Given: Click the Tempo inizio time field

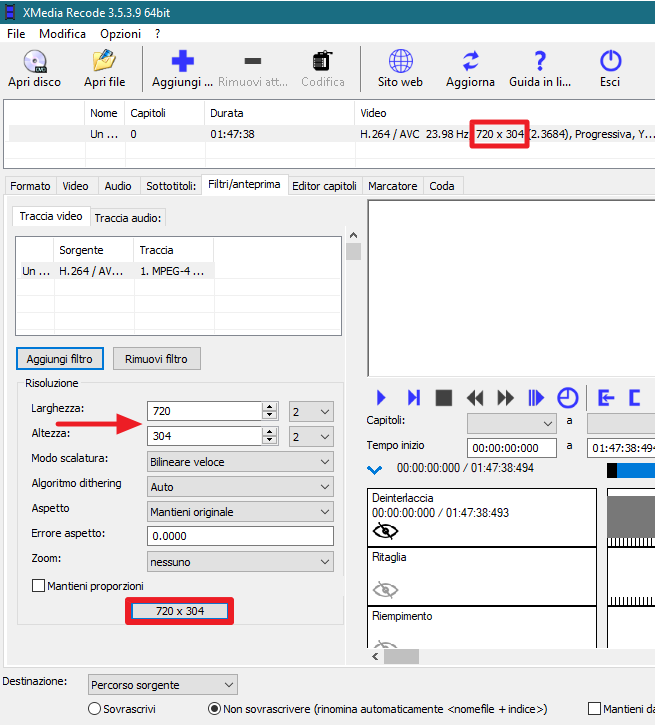Looking at the screenshot, I should [512, 448].
